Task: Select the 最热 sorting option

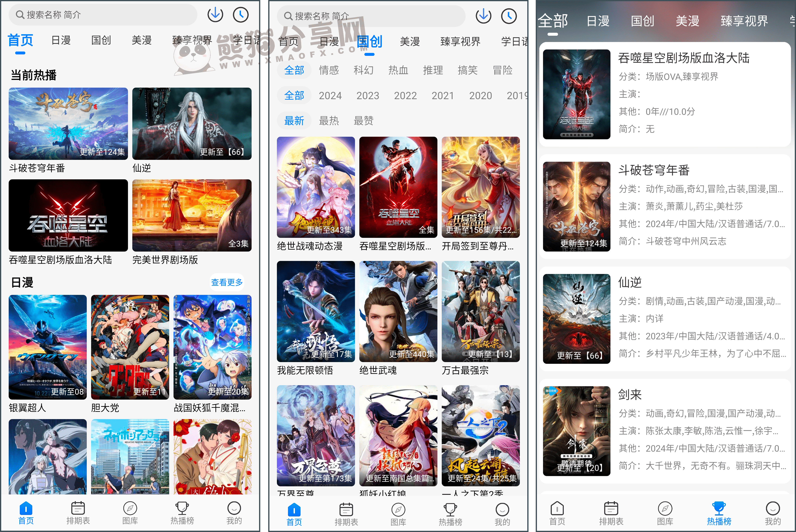Action: (329, 121)
